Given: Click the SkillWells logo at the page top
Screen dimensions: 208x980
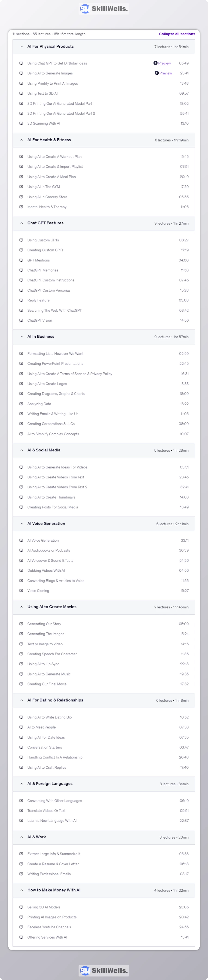Looking at the screenshot, I should pos(104,9).
